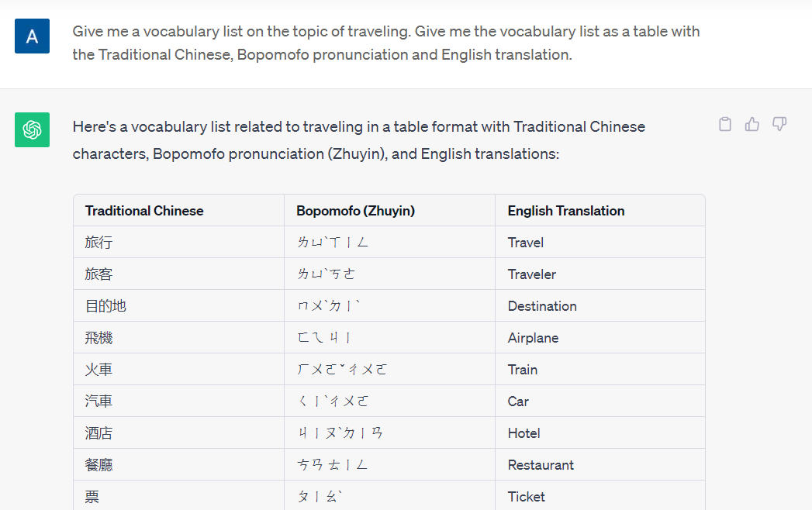Click the thumbs up icon in response toolbar
Viewport: 812px width, 510px height.
(x=752, y=124)
